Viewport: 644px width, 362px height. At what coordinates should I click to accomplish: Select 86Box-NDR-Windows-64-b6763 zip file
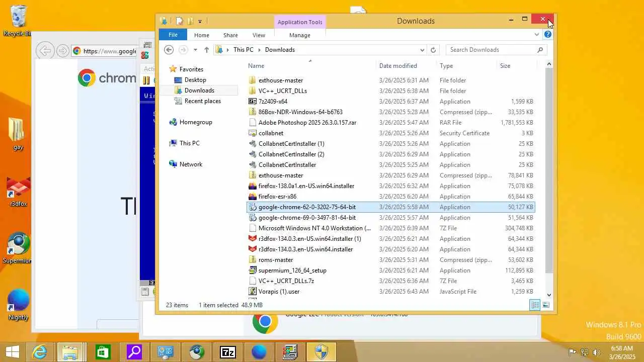click(x=390, y=112)
